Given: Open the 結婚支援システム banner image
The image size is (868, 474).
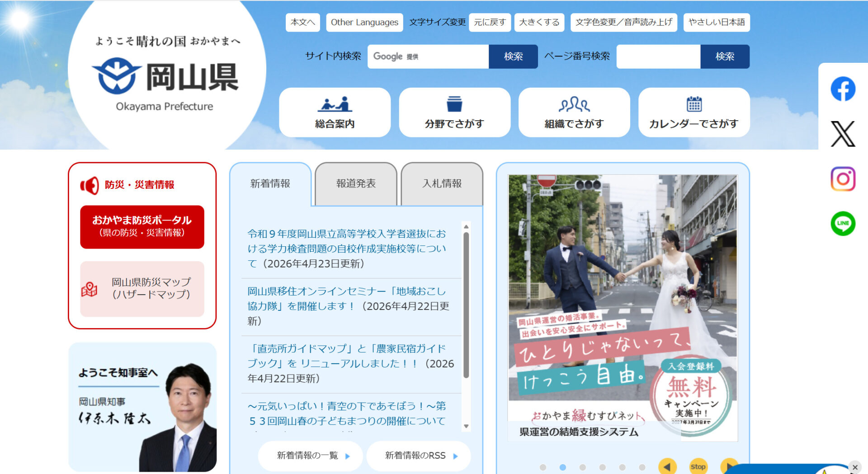Looking at the screenshot, I should click(623, 308).
